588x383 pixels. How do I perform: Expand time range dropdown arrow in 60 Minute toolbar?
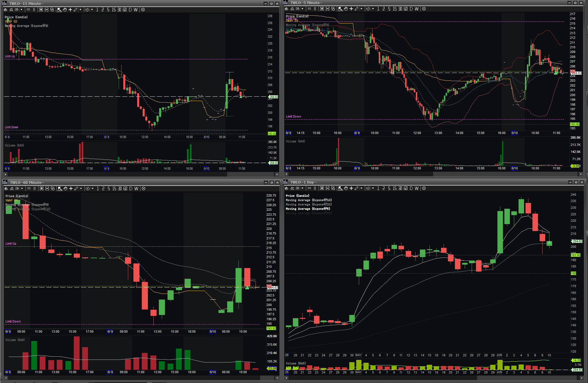pos(93,188)
